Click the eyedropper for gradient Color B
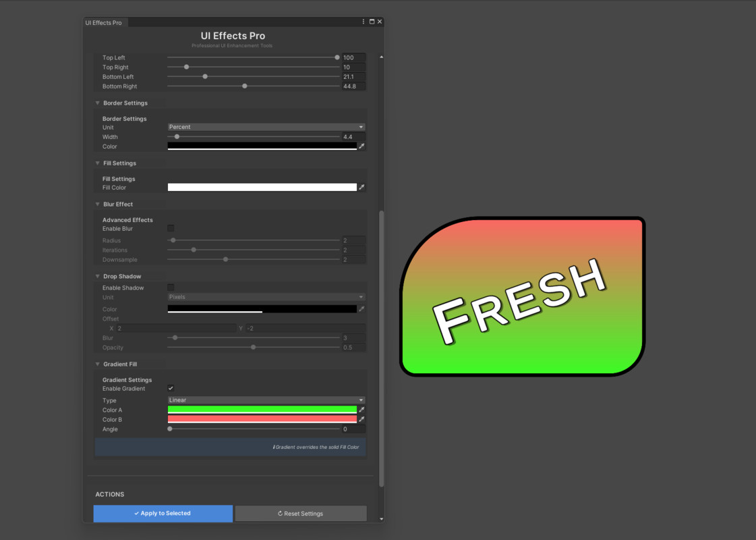The height and width of the screenshot is (540, 756). (361, 418)
